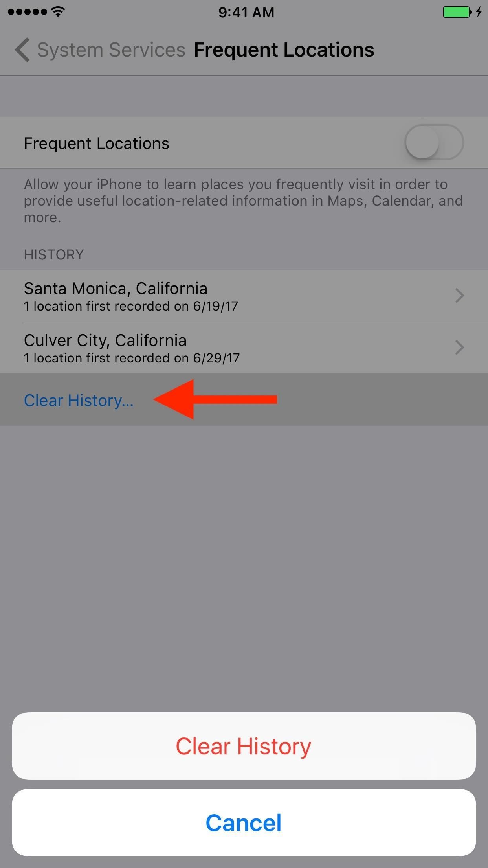Expand the chevron beside Culver City
The image size is (488, 868).
pyautogui.click(x=459, y=348)
